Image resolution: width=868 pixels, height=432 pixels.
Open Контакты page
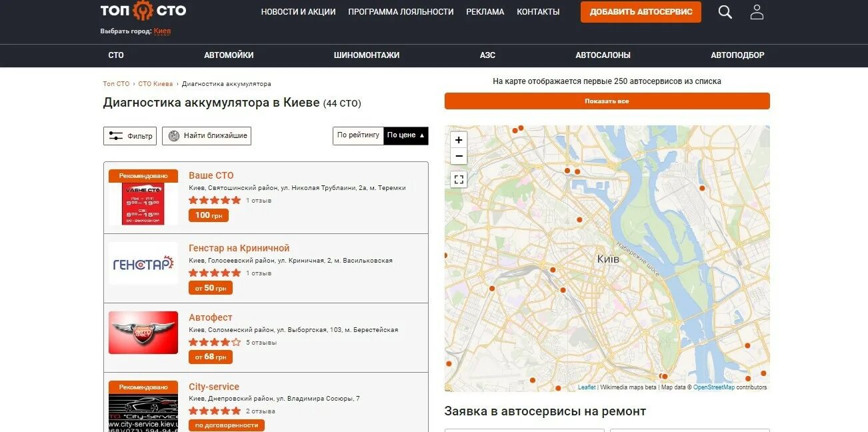(538, 12)
